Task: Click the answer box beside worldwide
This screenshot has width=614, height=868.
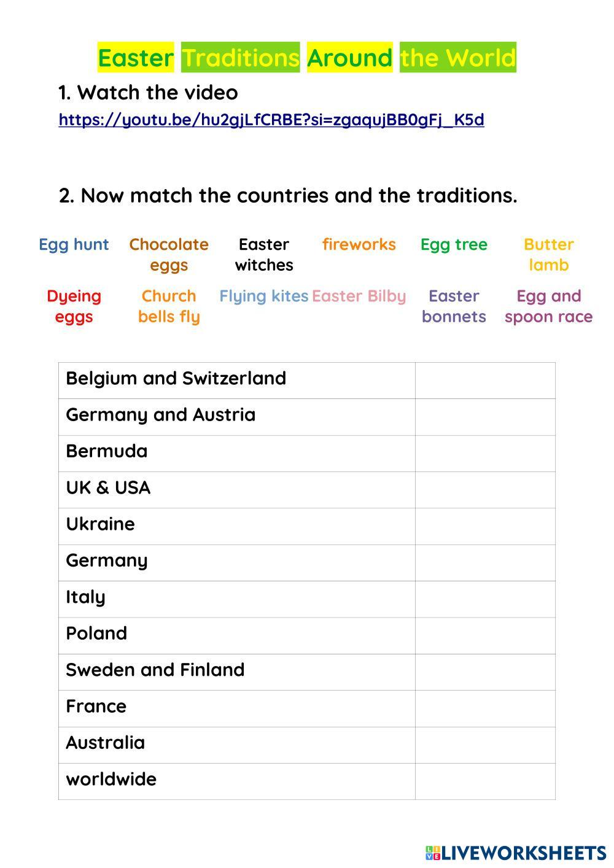Action: [x=485, y=781]
